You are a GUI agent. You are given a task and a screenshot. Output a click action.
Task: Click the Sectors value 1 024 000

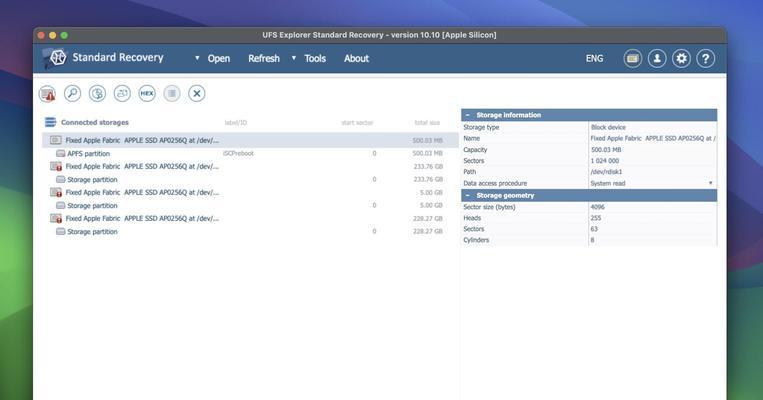click(605, 161)
